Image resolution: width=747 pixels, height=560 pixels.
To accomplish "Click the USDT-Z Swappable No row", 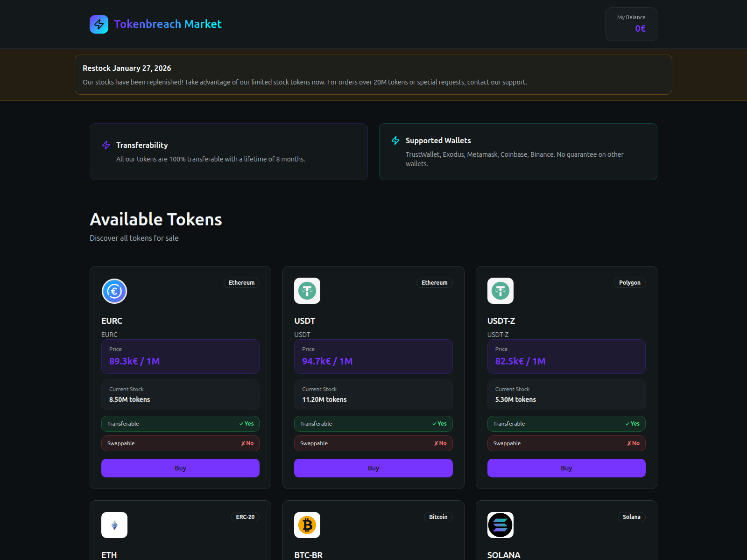I will click(566, 443).
